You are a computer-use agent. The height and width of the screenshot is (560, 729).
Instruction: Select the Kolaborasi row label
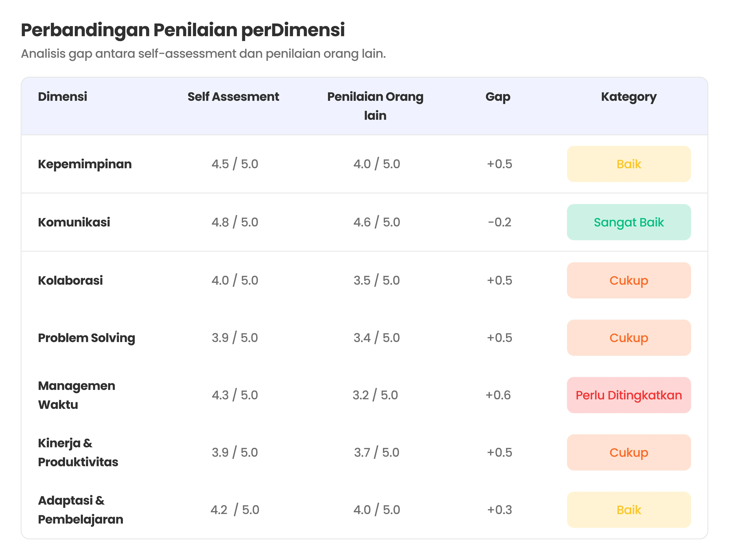(x=70, y=280)
